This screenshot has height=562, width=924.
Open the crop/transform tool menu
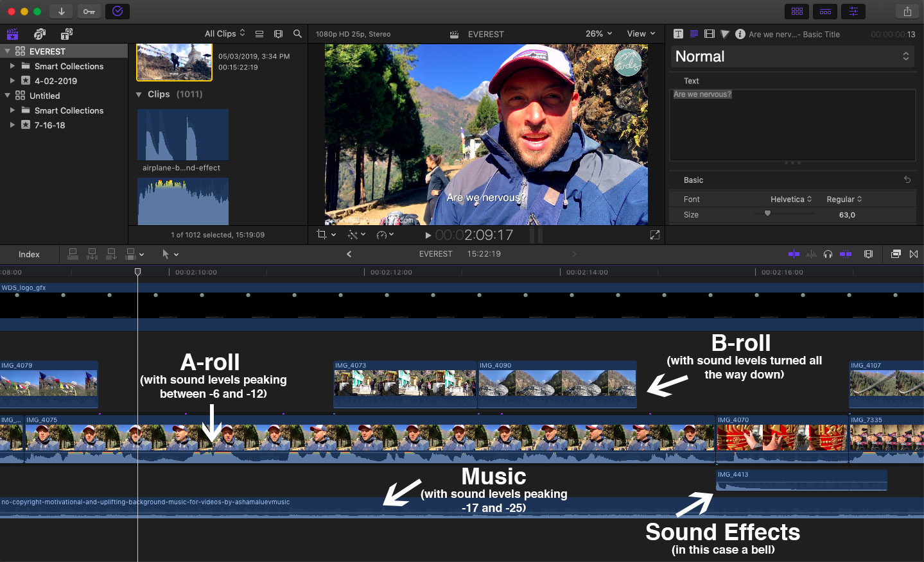coord(326,235)
